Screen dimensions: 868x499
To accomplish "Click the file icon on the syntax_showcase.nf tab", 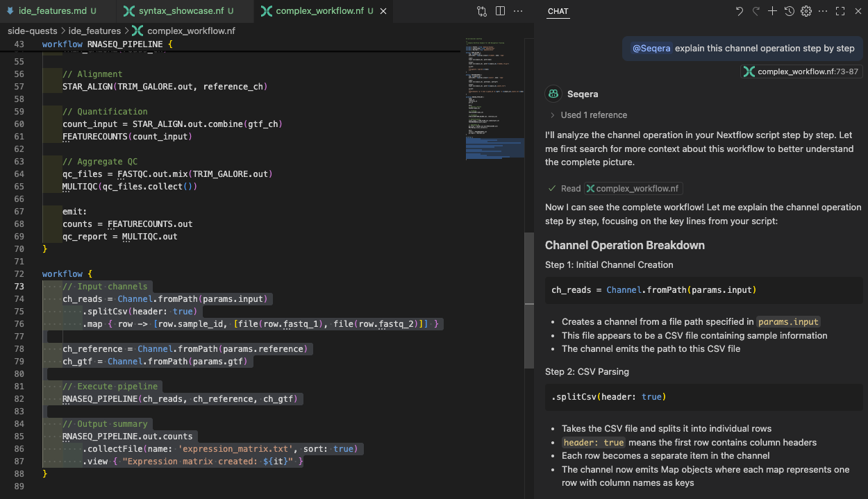I will click(128, 11).
